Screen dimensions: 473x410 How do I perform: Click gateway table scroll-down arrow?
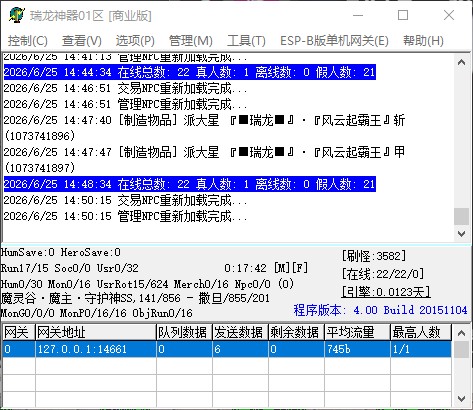[461, 399]
